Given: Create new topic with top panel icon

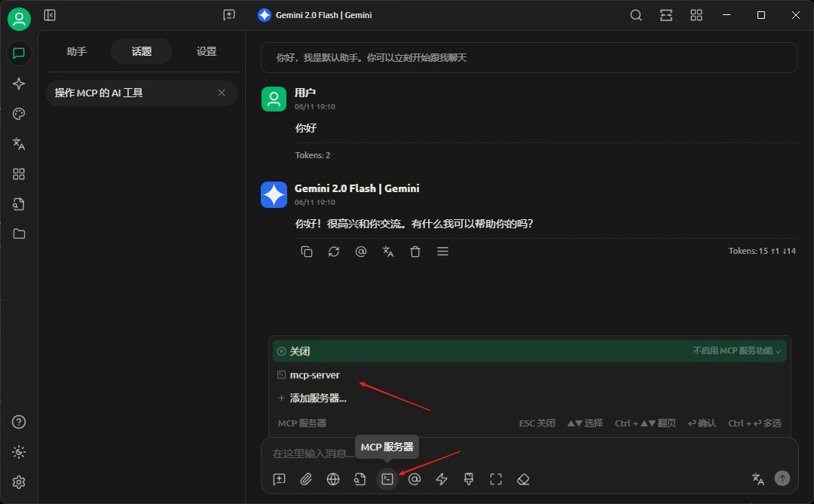Looking at the screenshot, I should [229, 15].
